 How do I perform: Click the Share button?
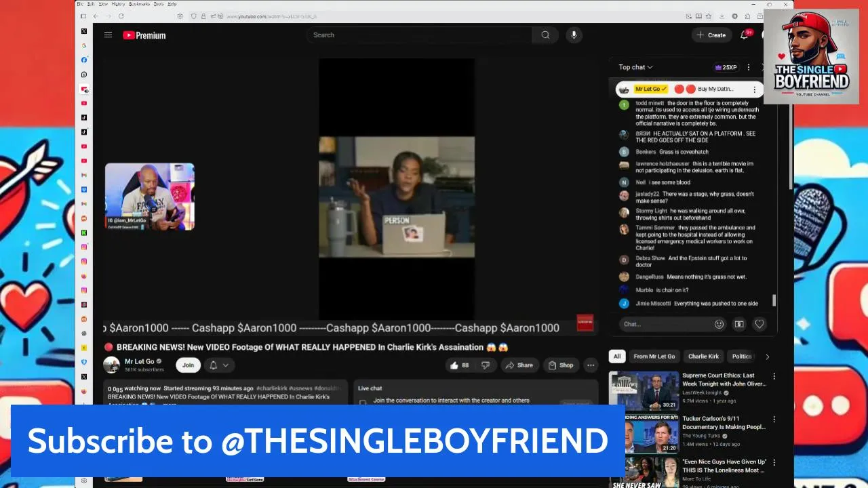[519, 365]
